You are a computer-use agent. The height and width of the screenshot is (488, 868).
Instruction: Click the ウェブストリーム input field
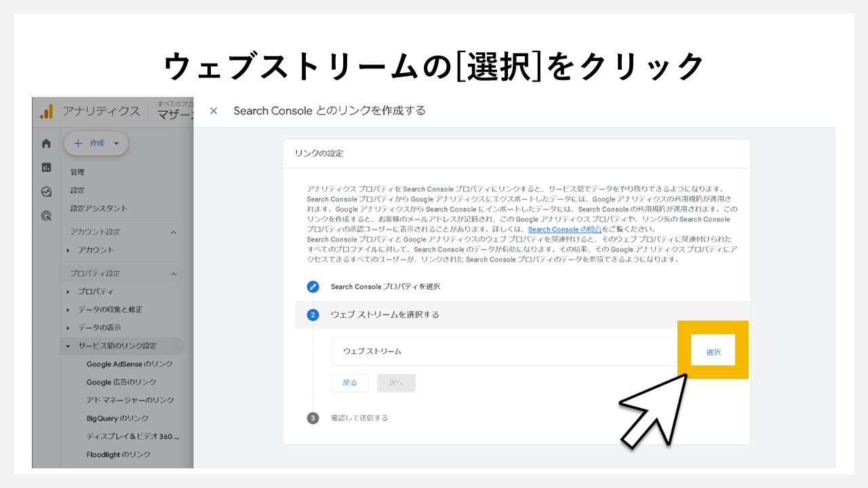point(475,350)
